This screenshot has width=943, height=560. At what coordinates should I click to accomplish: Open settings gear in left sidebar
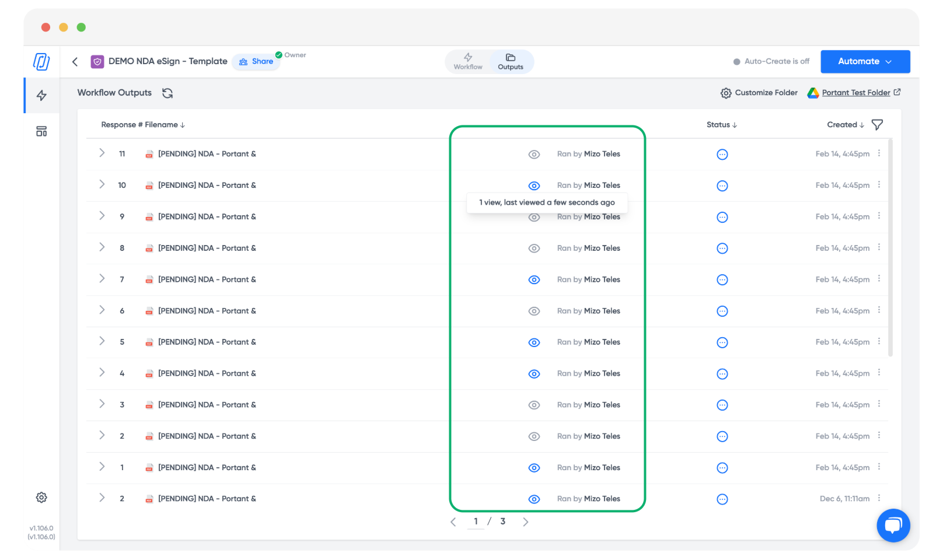[x=41, y=498]
